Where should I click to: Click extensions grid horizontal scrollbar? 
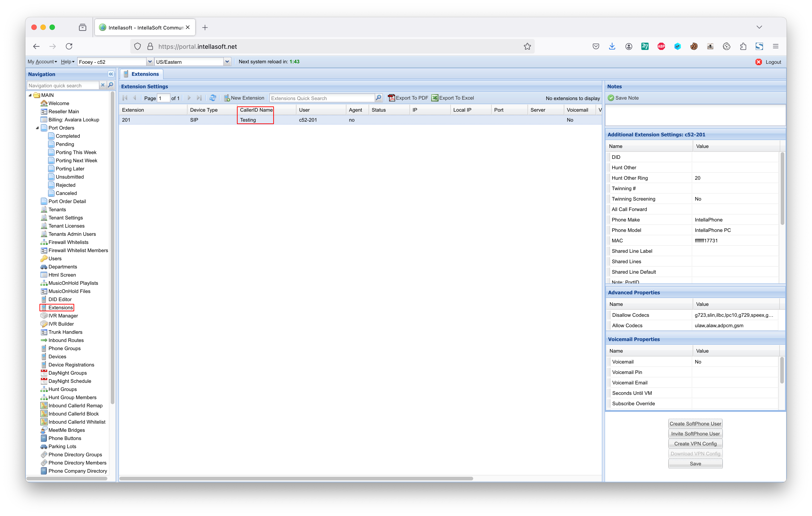tap(296, 478)
